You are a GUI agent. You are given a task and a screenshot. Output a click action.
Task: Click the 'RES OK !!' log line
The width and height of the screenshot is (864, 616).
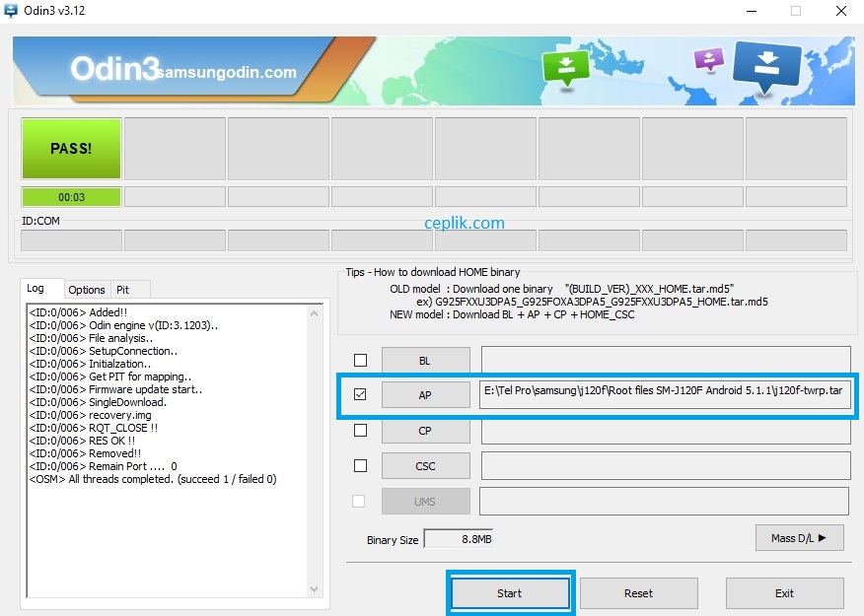tap(82, 441)
